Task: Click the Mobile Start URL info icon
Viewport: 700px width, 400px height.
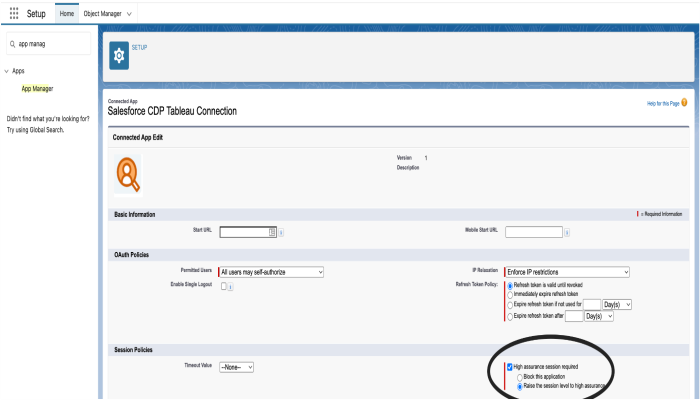Action: click(x=567, y=233)
